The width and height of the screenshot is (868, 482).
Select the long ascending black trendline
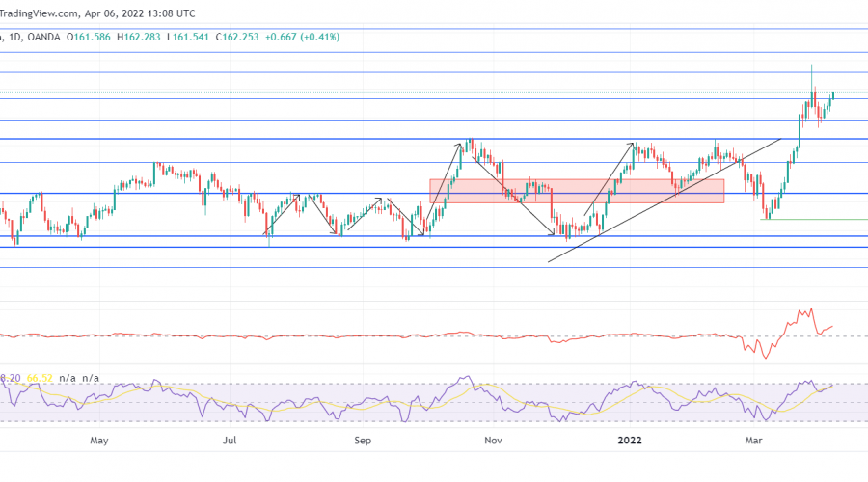pos(665,201)
